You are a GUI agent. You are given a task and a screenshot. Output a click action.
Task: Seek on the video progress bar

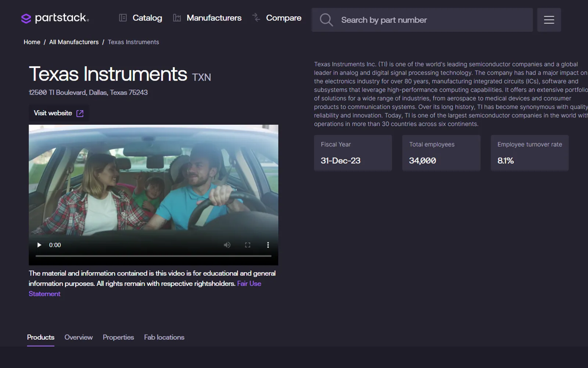153,256
